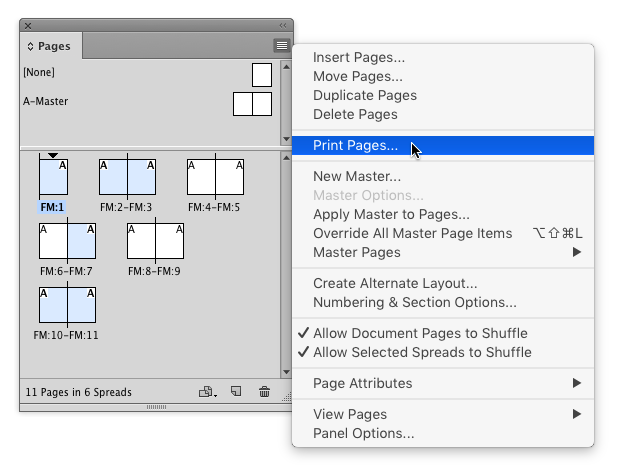Cycle panel size via Pages tab arrows

coord(30,46)
